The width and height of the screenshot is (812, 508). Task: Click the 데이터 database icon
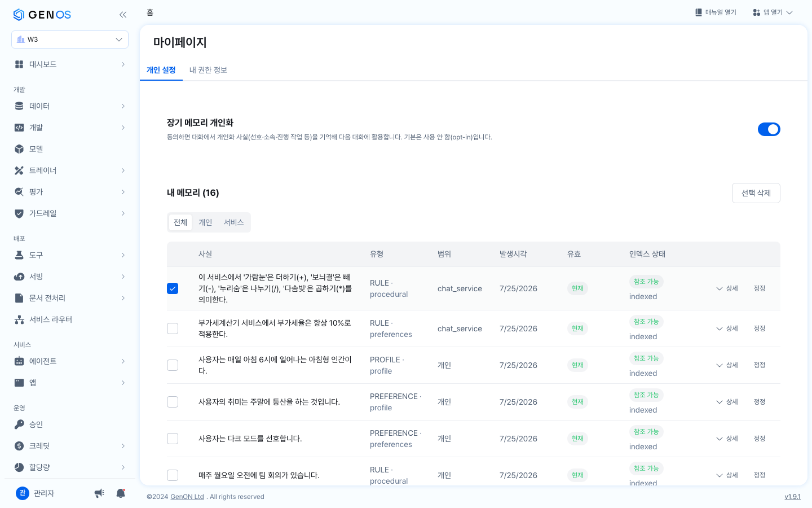(19, 106)
